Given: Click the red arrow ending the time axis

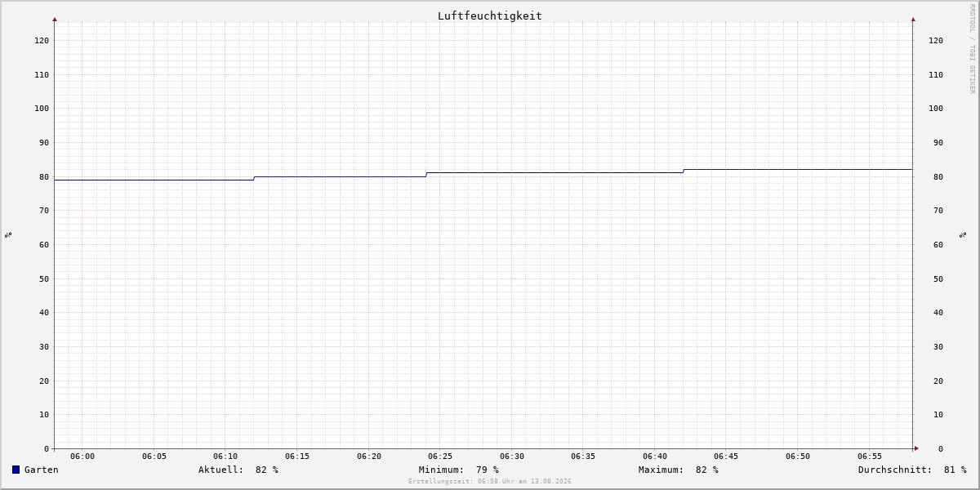Looking at the screenshot, I should pyautogui.click(x=916, y=448).
